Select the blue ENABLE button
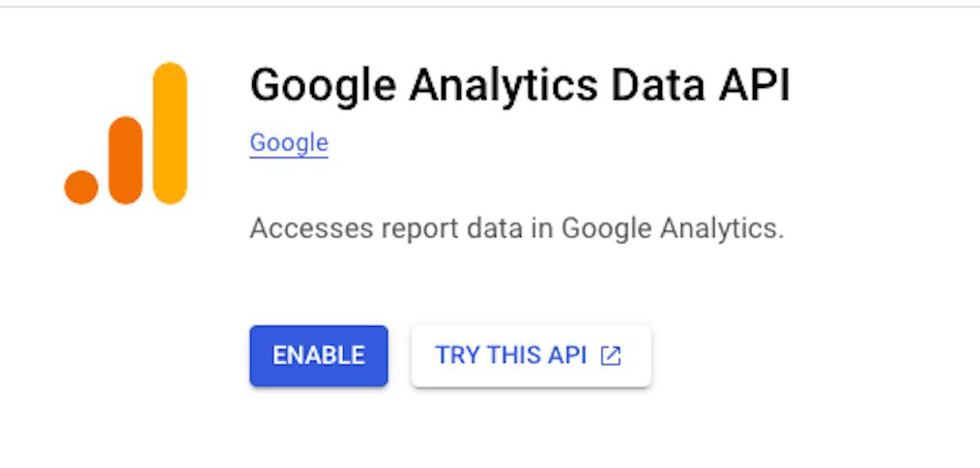 (319, 356)
